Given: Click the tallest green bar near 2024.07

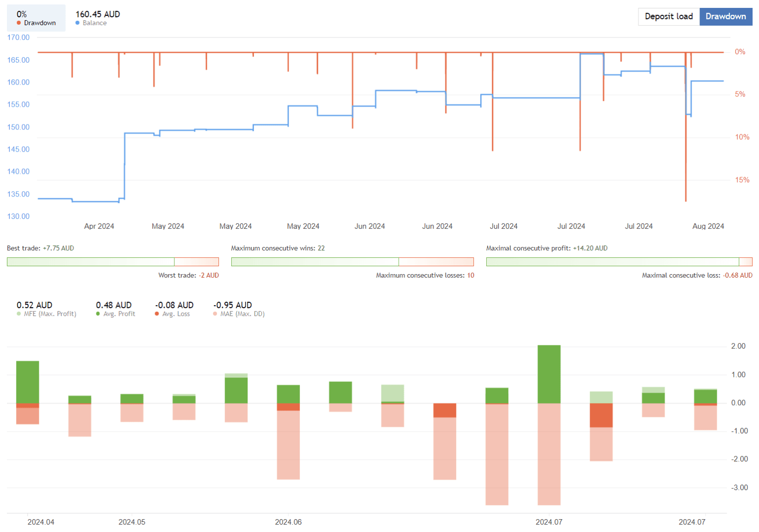Looking at the screenshot, I should tap(548, 373).
